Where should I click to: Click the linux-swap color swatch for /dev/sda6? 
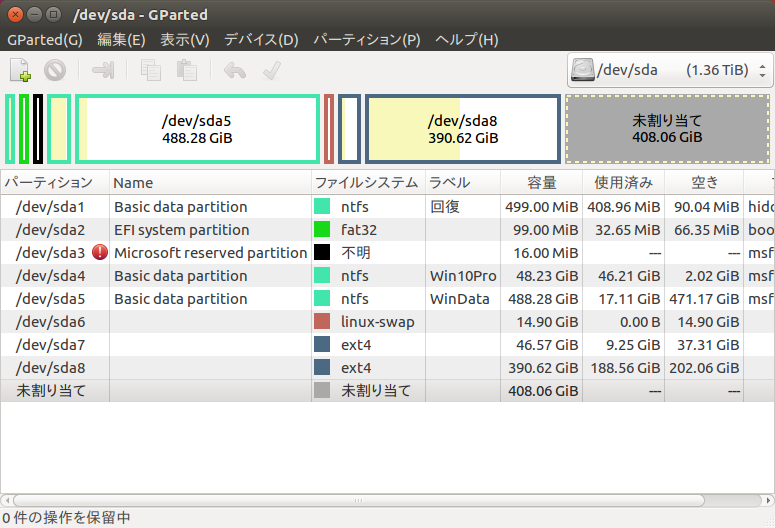coord(322,322)
